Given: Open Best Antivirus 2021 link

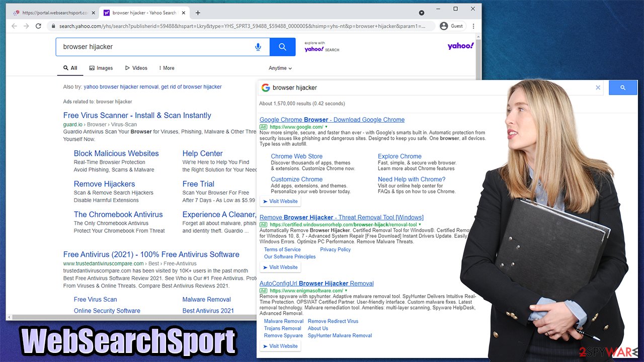Looking at the screenshot, I should point(208,311).
